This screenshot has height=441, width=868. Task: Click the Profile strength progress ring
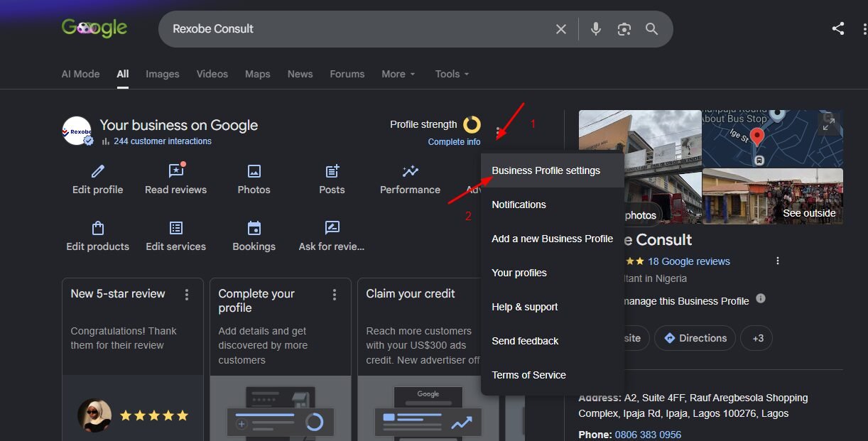[x=472, y=125]
